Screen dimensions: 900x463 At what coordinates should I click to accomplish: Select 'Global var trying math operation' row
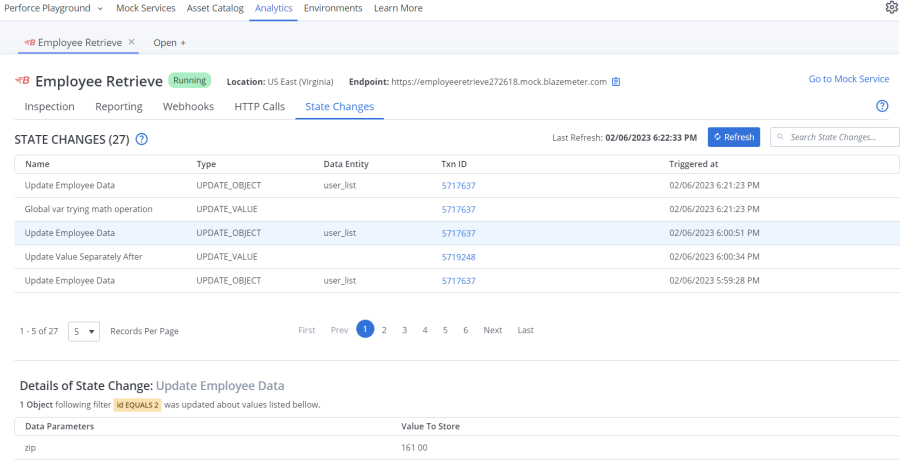pyautogui.click(x=456, y=209)
